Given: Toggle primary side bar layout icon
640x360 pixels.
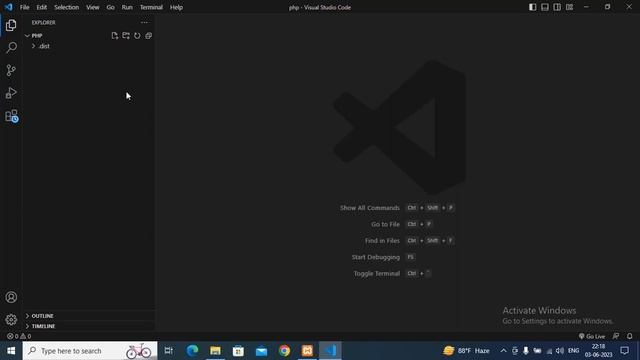Looking at the screenshot, I should click(x=532, y=7).
